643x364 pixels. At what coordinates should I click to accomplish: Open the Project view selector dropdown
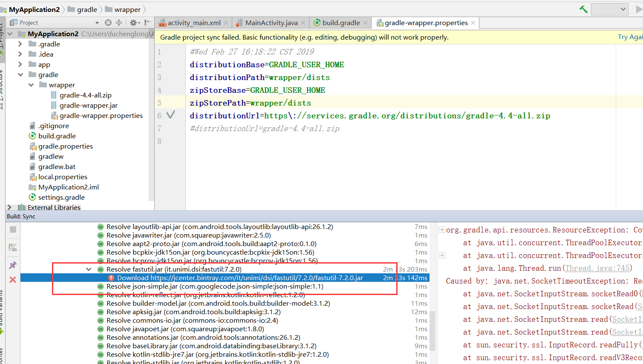(x=97, y=23)
